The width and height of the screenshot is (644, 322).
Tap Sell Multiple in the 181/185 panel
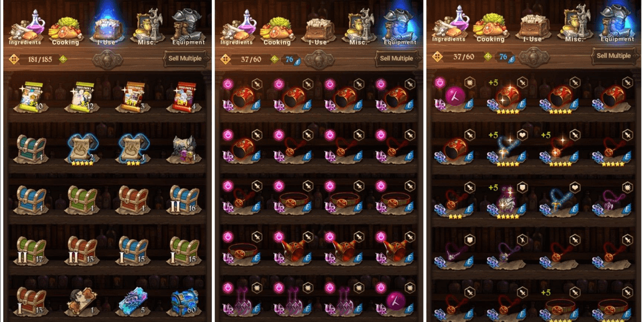(185, 59)
